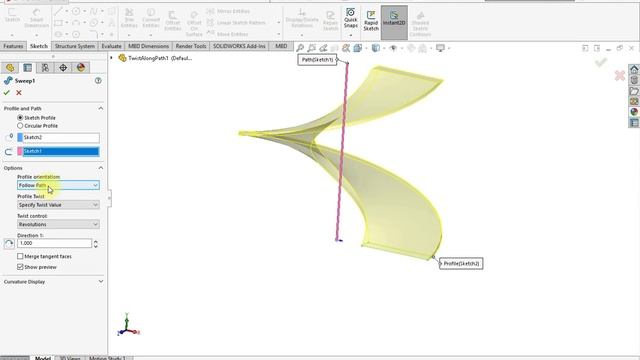
Task: Expand the Curvature Display section
Action: click(x=101, y=282)
